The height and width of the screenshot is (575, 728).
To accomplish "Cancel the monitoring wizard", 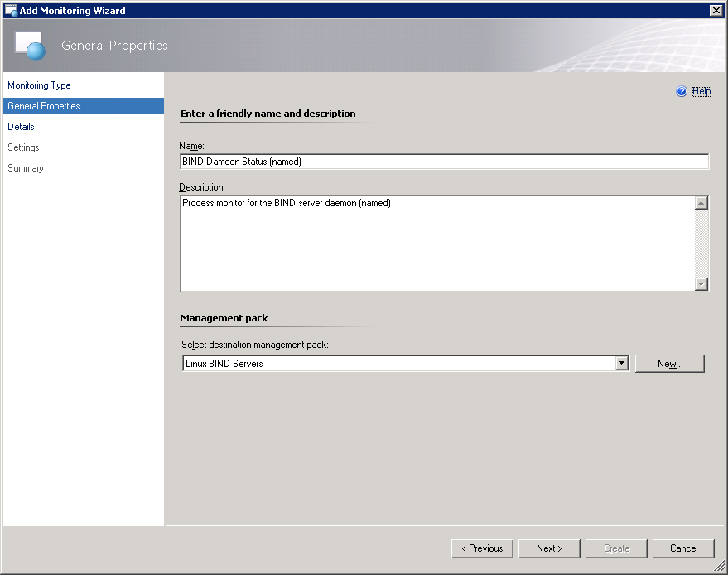I will point(683,548).
